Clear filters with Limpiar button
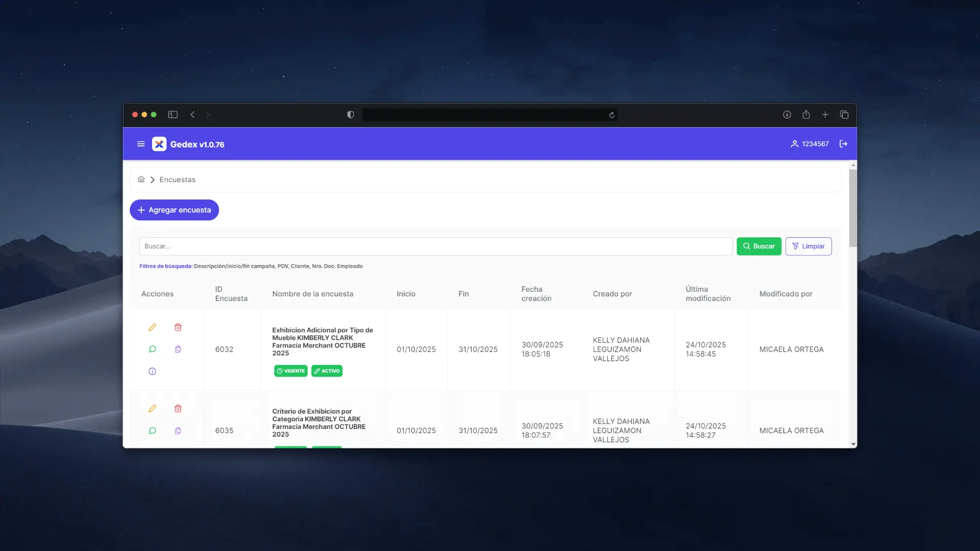The width and height of the screenshot is (980, 551). coord(808,246)
